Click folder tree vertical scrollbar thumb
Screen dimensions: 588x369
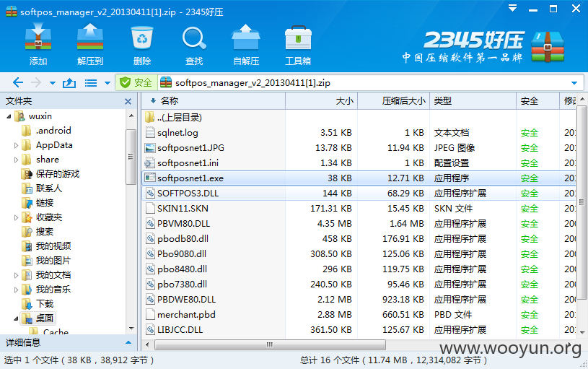pos(131,157)
